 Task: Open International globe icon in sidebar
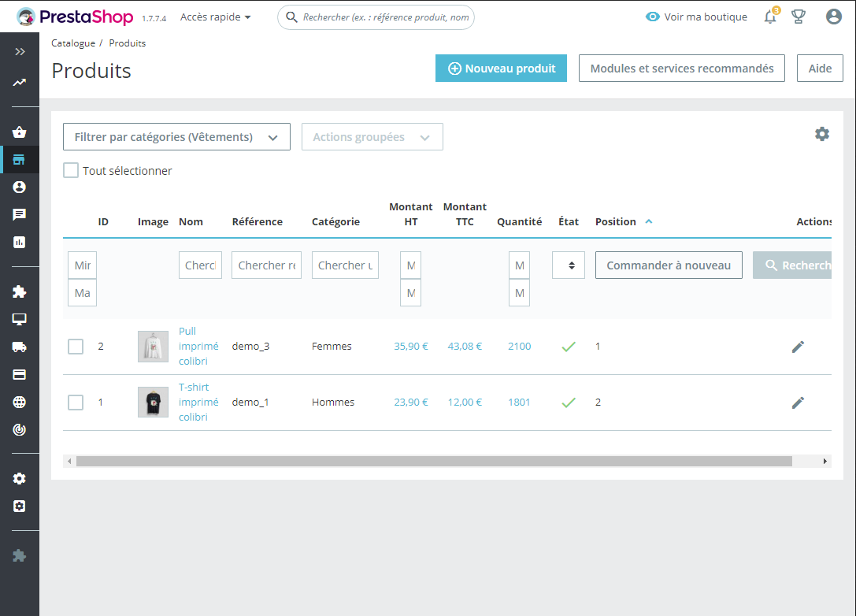(19, 403)
